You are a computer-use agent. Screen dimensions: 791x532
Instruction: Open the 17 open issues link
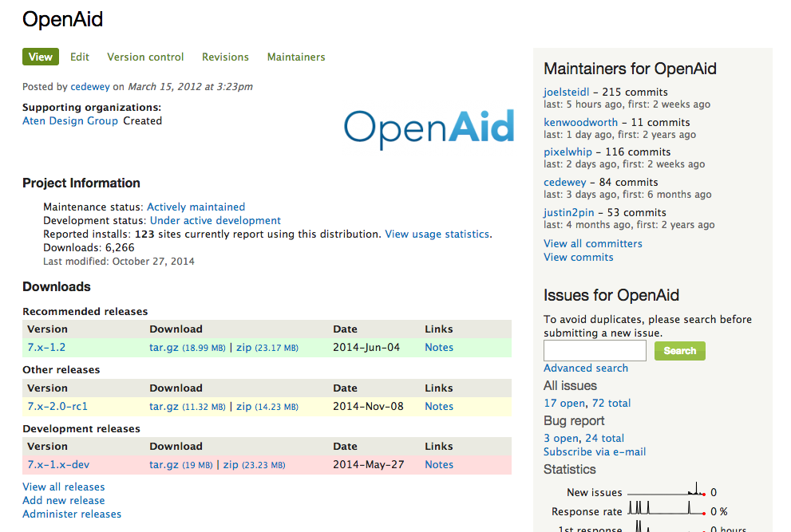pyautogui.click(x=564, y=404)
